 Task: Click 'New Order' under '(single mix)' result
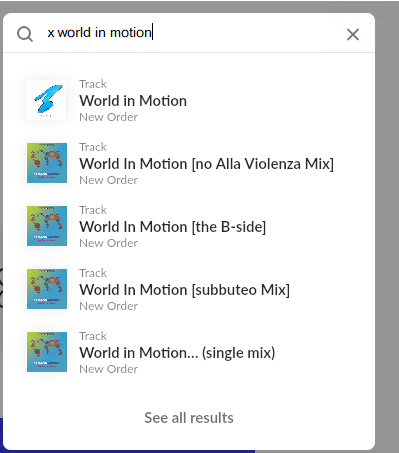tap(108, 369)
